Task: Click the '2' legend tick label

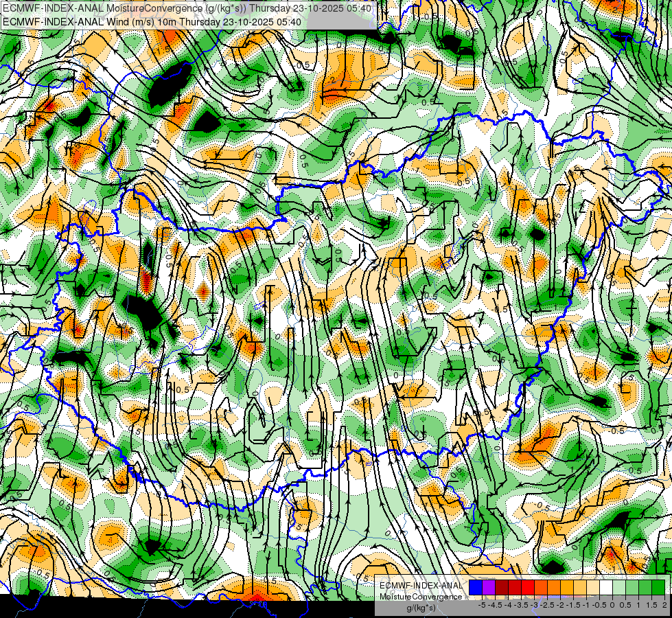Action: tap(664, 605)
